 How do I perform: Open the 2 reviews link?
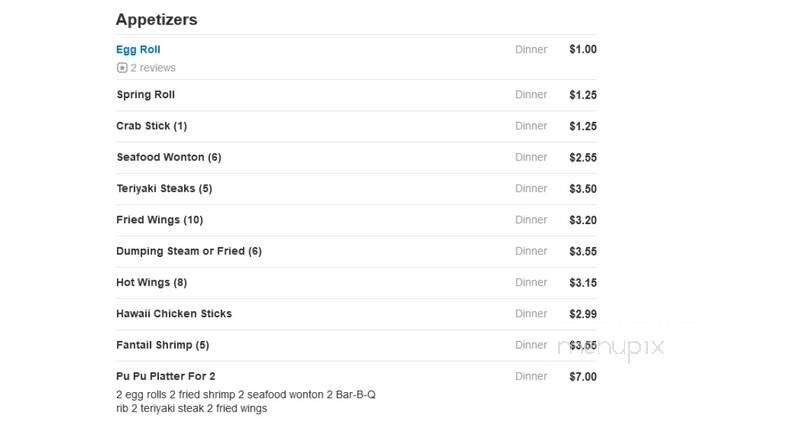(x=153, y=68)
